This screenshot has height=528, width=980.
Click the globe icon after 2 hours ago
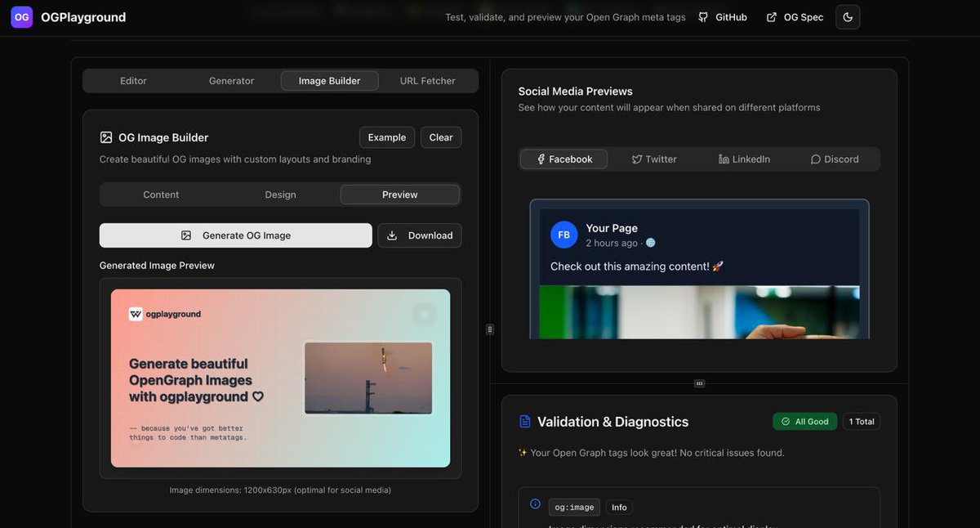click(x=651, y=243)
